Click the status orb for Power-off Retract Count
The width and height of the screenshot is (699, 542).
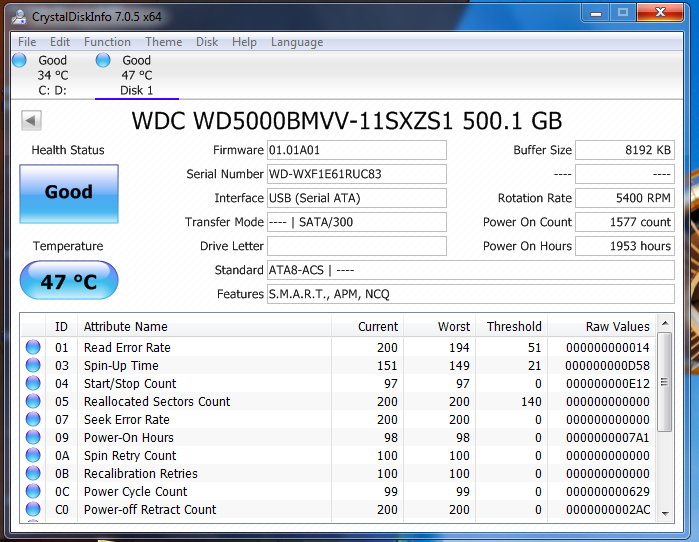[x=33, y=509]
